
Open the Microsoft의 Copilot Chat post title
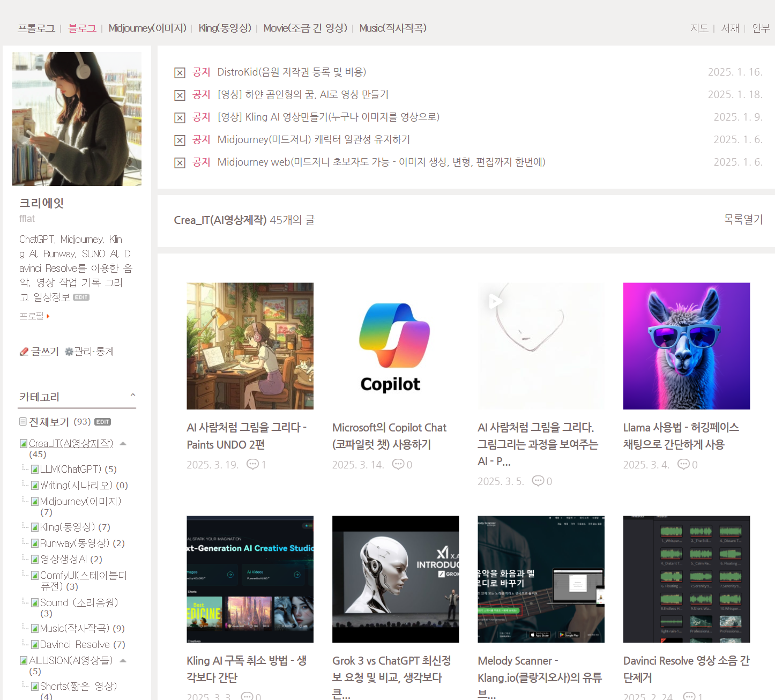point(389,436)
